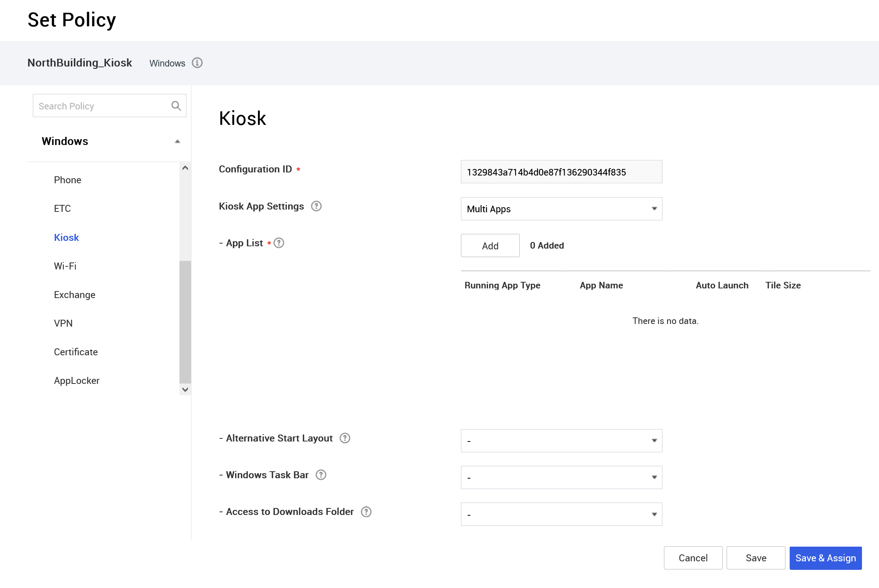879x588 pixels.
Task: Cancel the policy changes
Action: (693, 558)
